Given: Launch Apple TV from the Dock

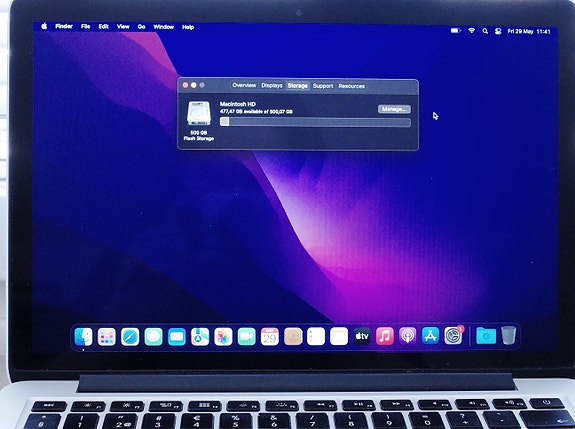Looking at the screenshot, I should click(362, 337).
